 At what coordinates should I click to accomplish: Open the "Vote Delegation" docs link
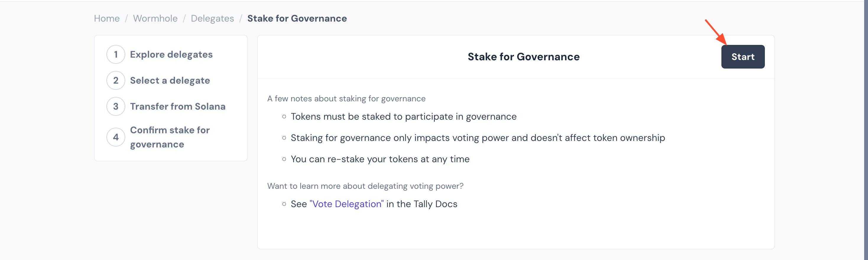(x=346, y=204)
